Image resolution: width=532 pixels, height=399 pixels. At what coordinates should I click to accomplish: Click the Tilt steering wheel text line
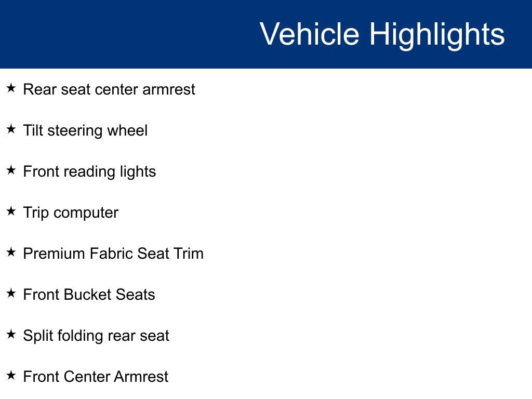click(x=85, y=130)
